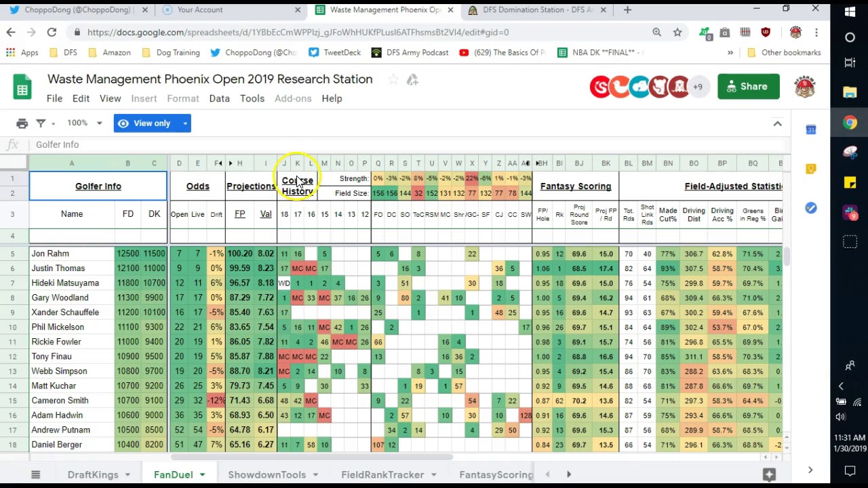Image resolution: width=868 pixels, height=488 pixels.
Task: Expand the hidden columns arrow before column BH
Action: coord(538,163)
